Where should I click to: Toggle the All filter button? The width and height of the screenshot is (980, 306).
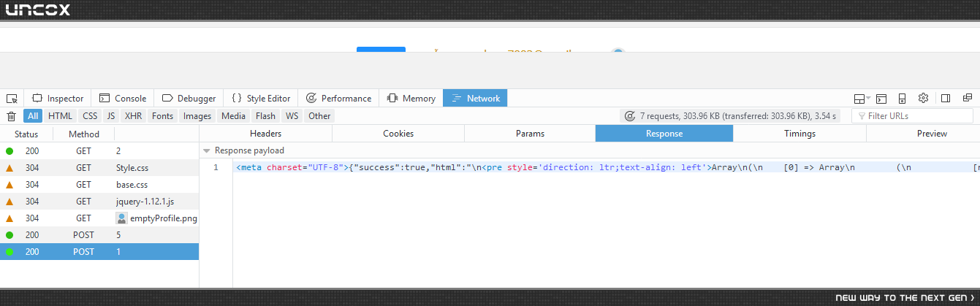33,116
